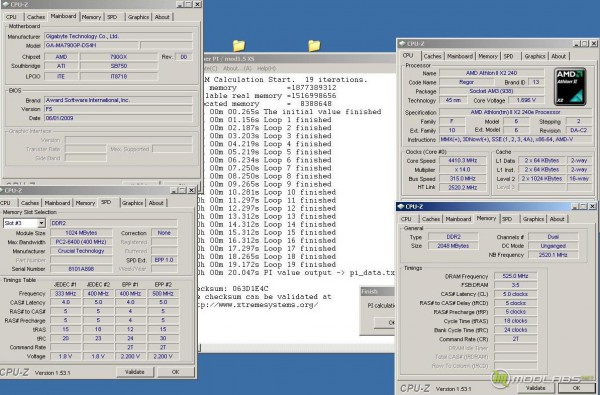Click the checksum 063D1E4C line in Super PI
Image resolution: width=600 pixels, height=395 pixels.
point(234,289)
